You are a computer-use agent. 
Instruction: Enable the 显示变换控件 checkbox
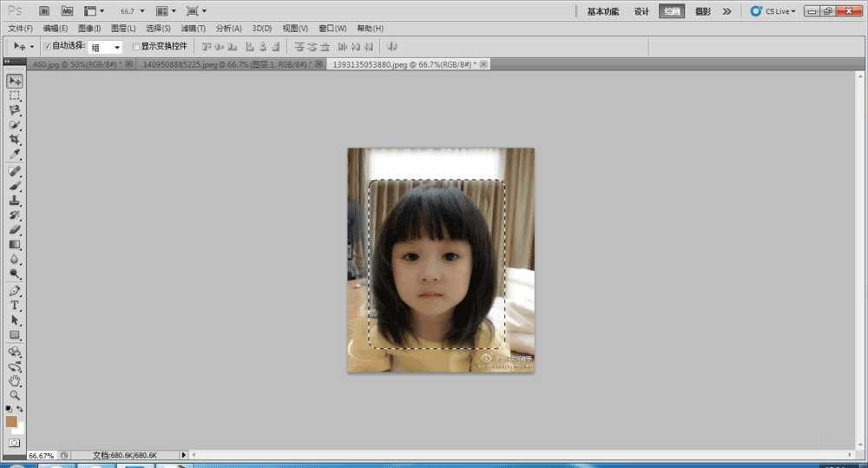[x=135, y=46]
